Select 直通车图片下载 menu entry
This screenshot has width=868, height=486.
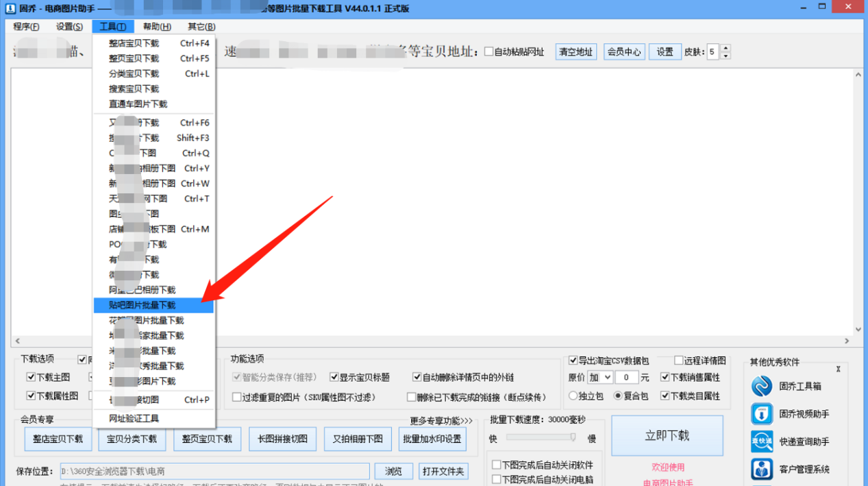point(154,104)
